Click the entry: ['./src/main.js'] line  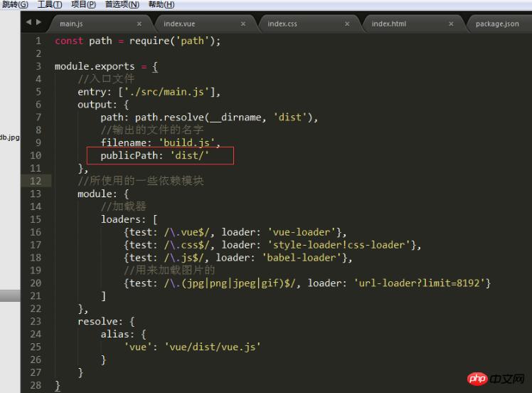pos(149,92)
